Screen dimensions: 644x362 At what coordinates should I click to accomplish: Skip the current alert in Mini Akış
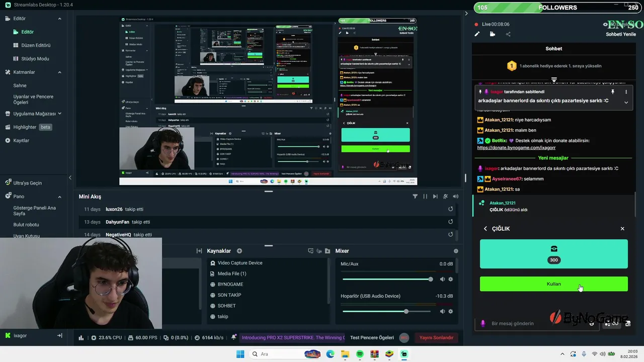(x=435, y=197)
